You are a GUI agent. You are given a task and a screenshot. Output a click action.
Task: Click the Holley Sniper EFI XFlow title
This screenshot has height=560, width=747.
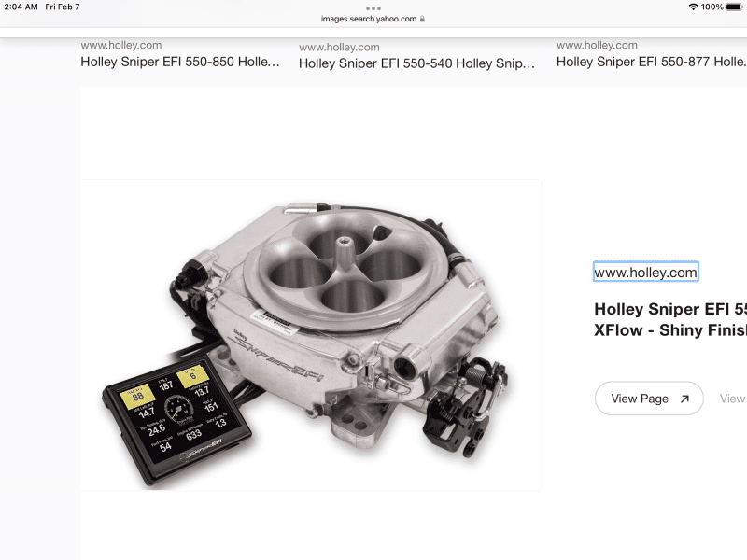pyautogui.click(x=670, y=319)
